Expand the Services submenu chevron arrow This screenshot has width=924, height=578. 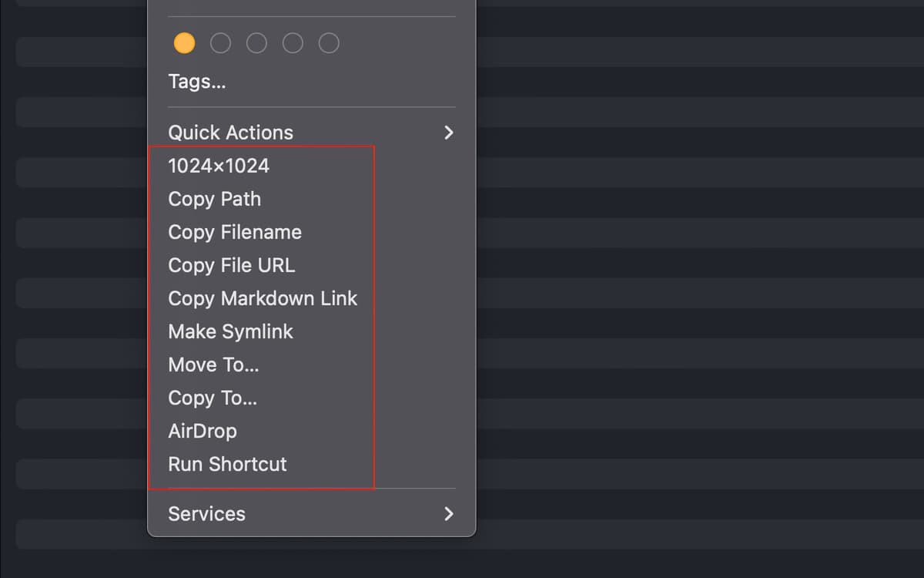click(x=449, y=514)
